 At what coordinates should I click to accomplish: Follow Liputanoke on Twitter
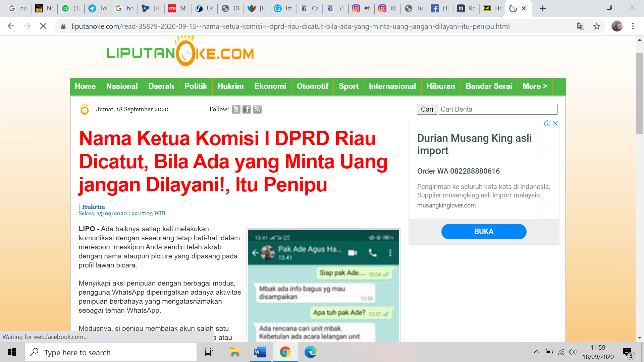click(236, 109)
